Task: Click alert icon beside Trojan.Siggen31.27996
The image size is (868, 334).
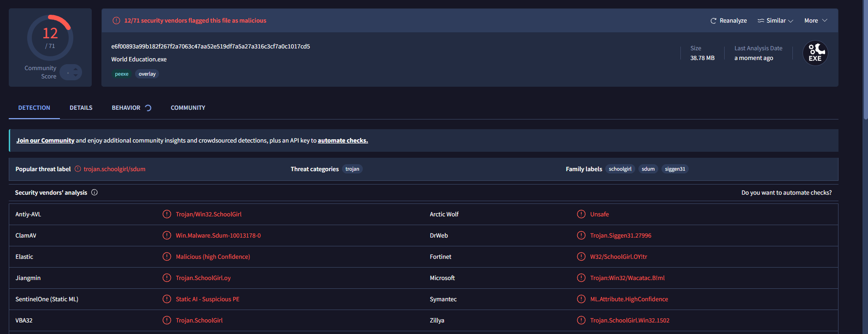Action: 581,235
